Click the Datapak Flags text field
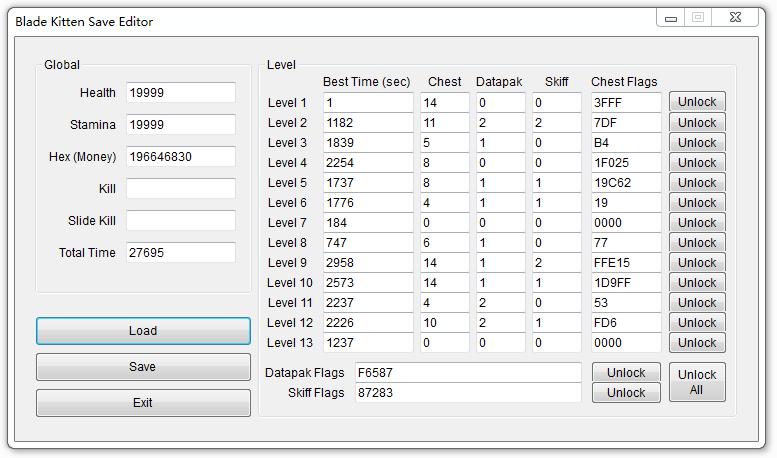The width and height of the screenshot is (777, 458). 467,373
